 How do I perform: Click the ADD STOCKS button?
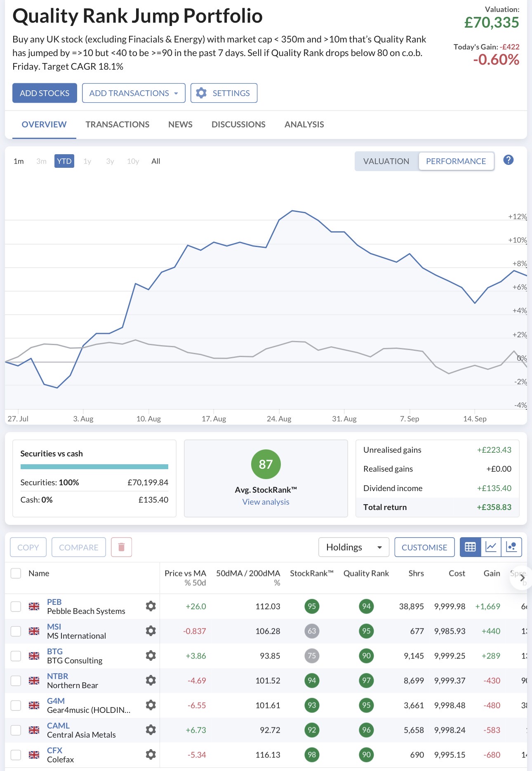pos(45,93)
